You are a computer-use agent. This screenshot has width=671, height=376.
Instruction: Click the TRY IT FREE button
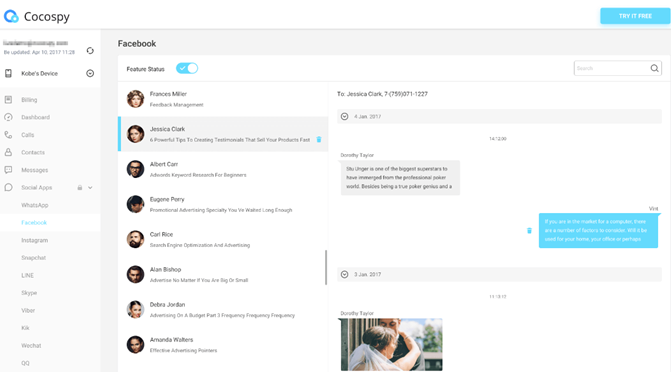pos(635,16)
